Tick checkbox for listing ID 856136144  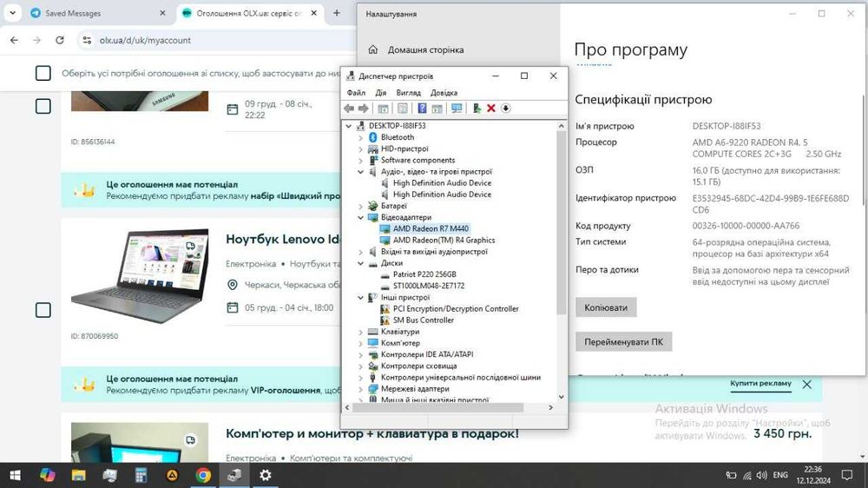tap(43, 106)
